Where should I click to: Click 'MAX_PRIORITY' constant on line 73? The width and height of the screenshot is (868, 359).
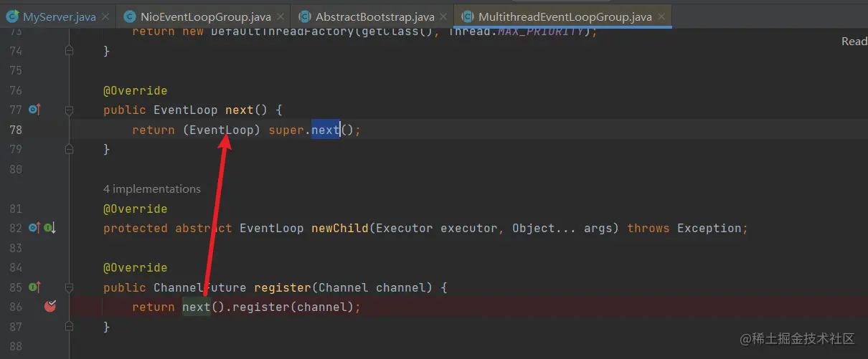point(541,32)
